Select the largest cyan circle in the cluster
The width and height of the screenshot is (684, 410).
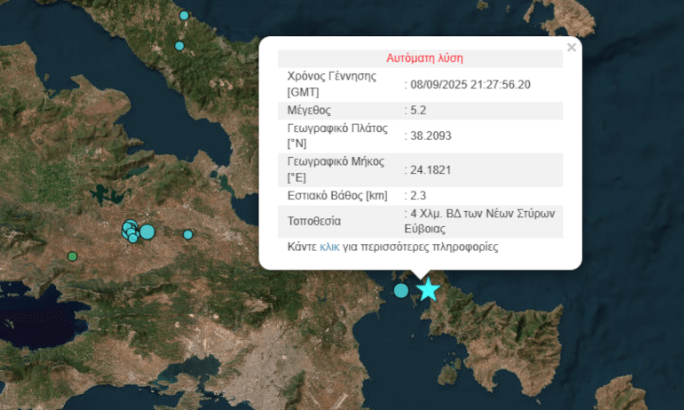coord(147,232)
